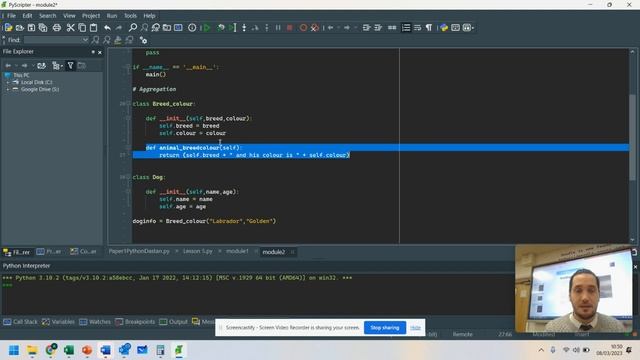Screen dimensions: 640x360
Task: Open the Variables tab
Action: pos(58,322)
